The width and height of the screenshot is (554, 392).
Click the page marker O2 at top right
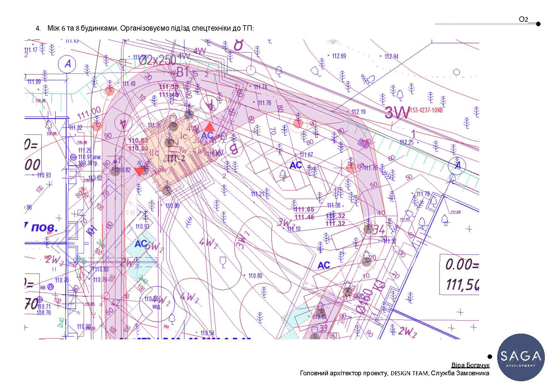tap(523, 20)
